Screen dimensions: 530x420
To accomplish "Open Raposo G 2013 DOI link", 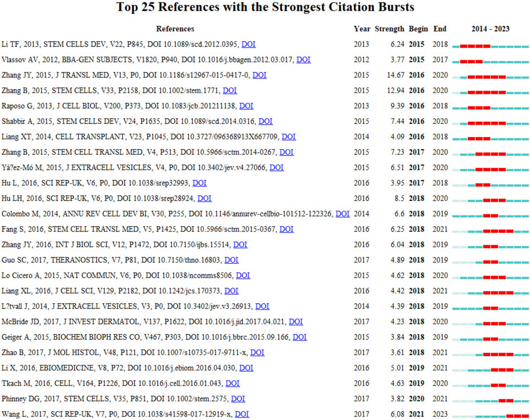I will 246,106.
